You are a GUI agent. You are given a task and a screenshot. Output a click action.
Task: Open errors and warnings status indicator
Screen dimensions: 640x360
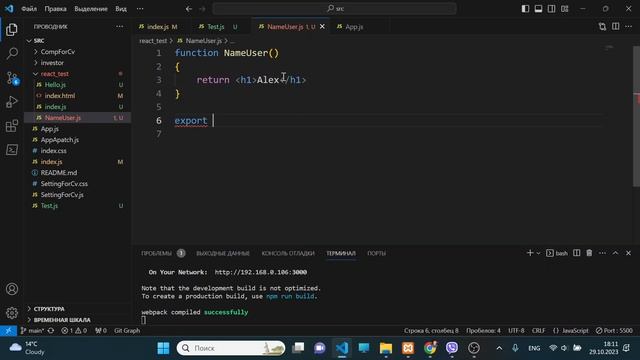[74, 331]
